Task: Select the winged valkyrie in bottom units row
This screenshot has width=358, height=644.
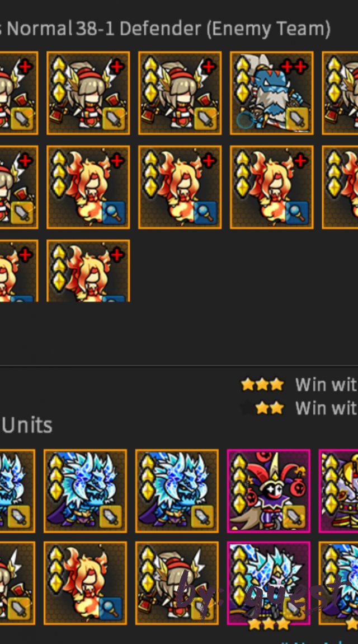Action: tap(177, 583)
